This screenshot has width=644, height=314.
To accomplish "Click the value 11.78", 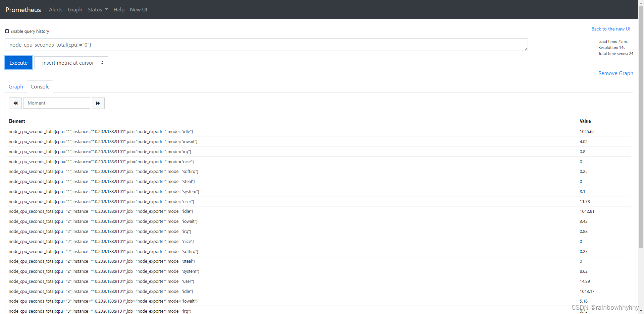I will point(585,201).
